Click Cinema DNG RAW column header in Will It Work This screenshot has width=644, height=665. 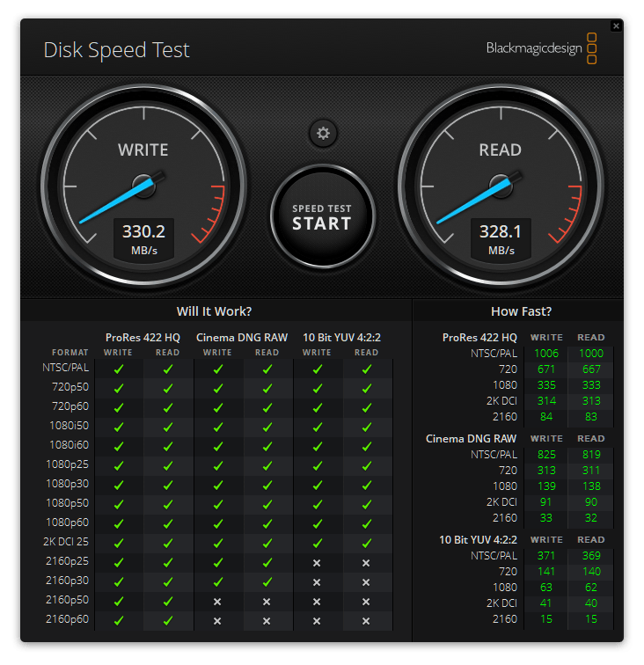point(242,338)
